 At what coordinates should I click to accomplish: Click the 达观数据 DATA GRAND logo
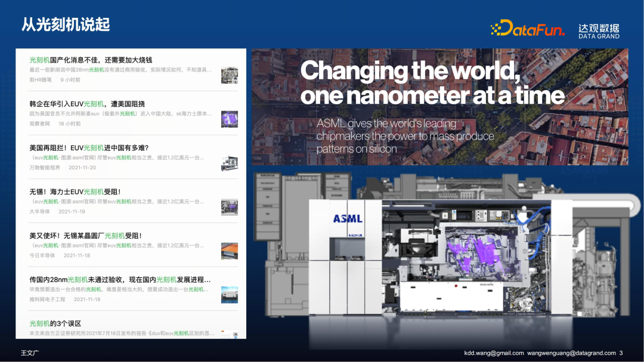tap(599, 31)
